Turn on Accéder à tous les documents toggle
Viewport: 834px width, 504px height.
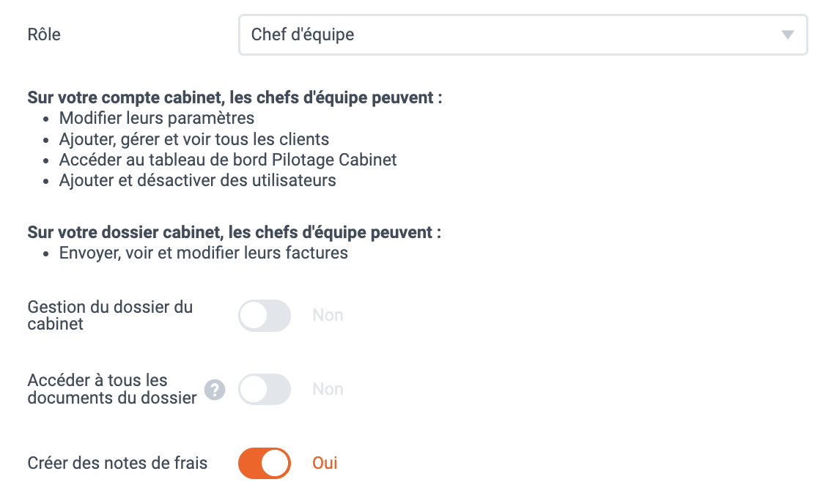(265, 390)
